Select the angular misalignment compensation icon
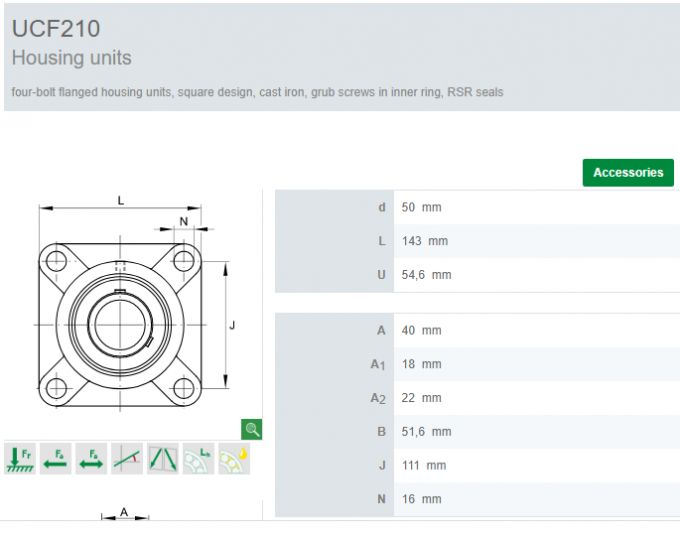This screenshot has height=540, width=680. (x=127, y=458)
